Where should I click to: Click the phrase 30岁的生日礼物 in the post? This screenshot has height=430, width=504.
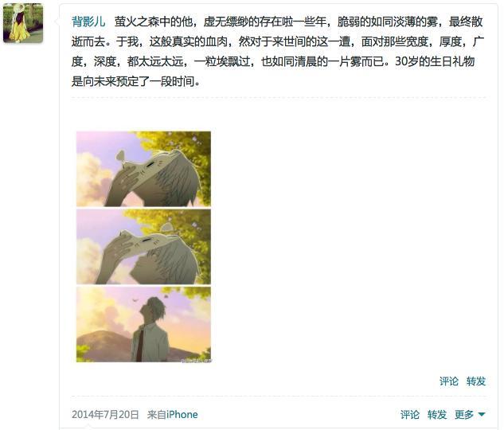435,61
